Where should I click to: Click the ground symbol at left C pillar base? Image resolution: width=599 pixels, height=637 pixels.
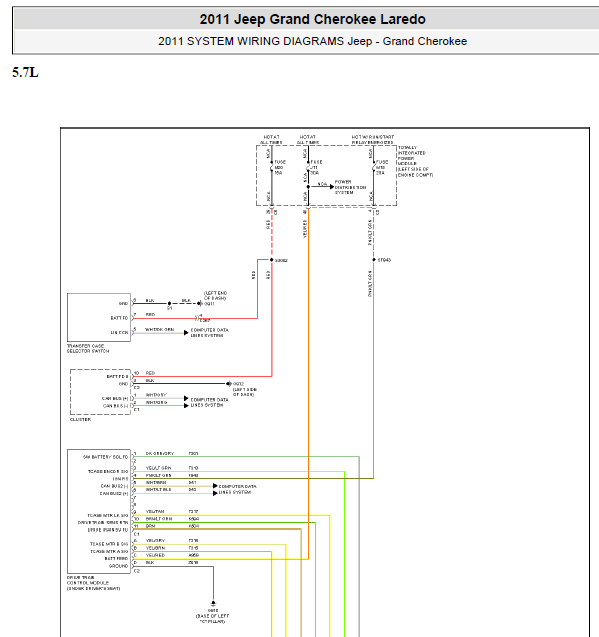pos(213,604)
